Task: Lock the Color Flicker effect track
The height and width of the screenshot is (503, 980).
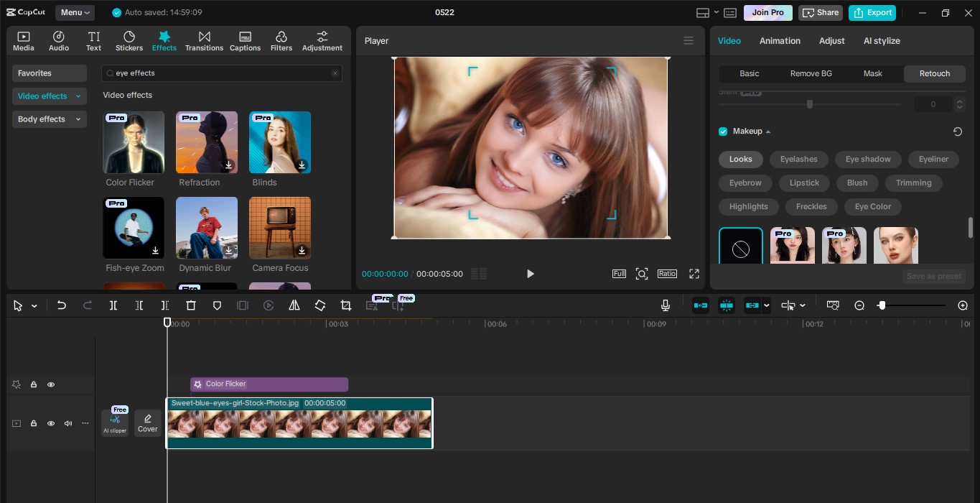Action: point(33,384)
